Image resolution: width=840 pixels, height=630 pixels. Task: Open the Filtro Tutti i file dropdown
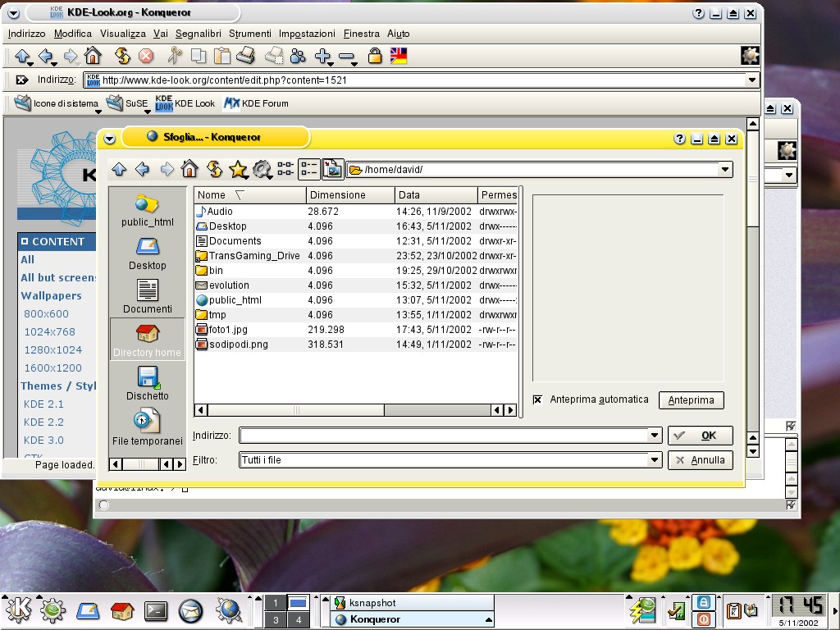coord(654,459)
